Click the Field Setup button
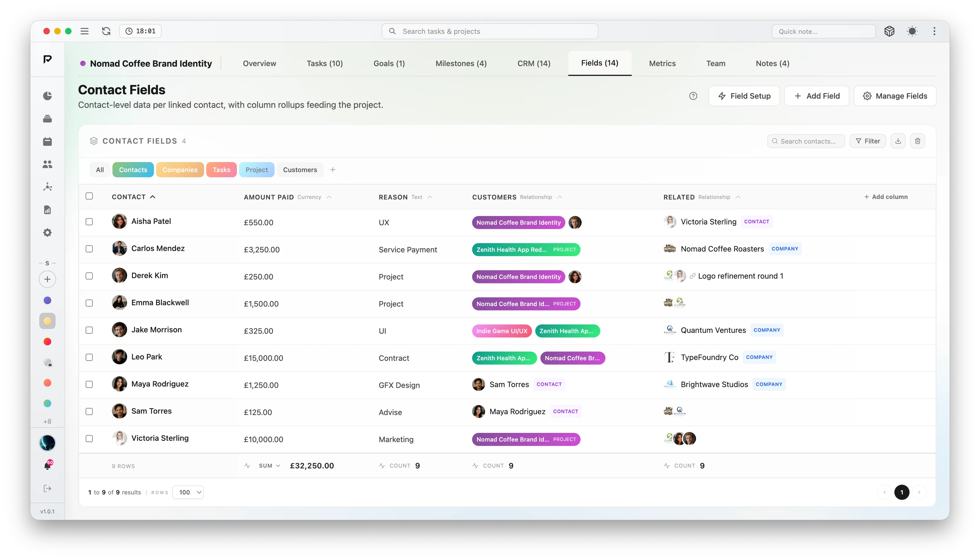Image resolution: width=980 pixels, height=560 pixels. click(744, 96)
